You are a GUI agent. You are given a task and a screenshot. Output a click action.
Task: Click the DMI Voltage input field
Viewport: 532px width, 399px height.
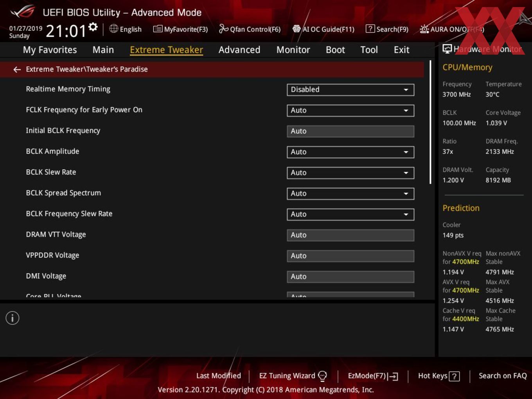coord(350,276)
